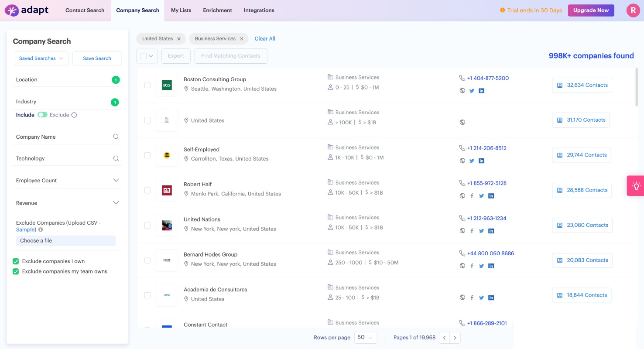The image size is (644, 349).
Task: Open the Robert Half logo thumbnail
Action: [167, 190]
